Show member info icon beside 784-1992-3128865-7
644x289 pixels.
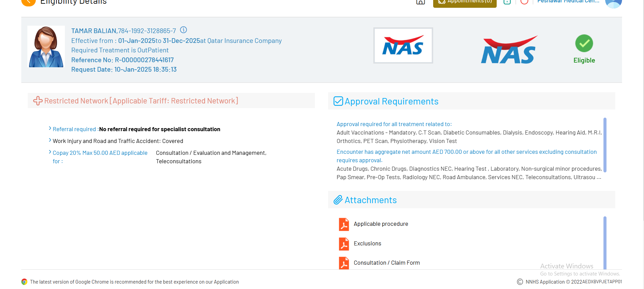coord(183,30)
